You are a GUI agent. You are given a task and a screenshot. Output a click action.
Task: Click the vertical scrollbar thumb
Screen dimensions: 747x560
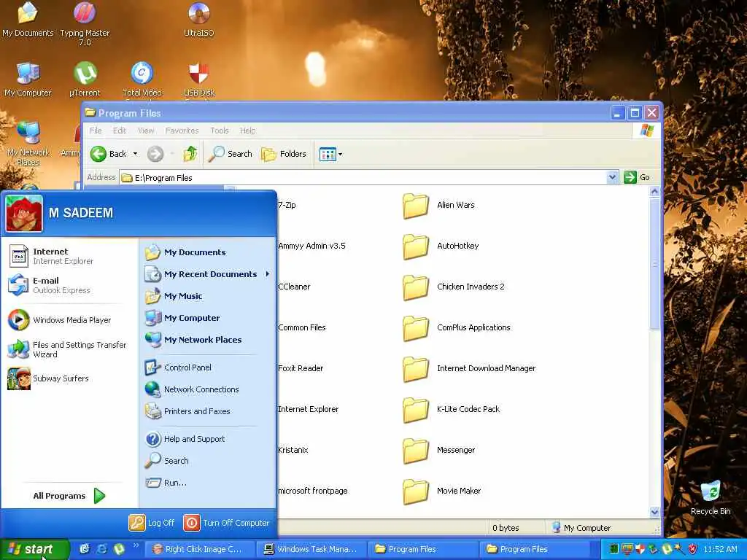pos(654,264)
